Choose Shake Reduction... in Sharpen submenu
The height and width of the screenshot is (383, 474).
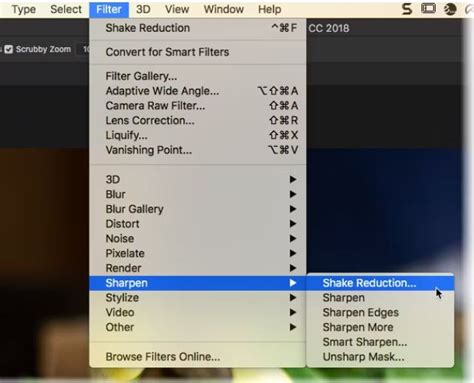380,283
